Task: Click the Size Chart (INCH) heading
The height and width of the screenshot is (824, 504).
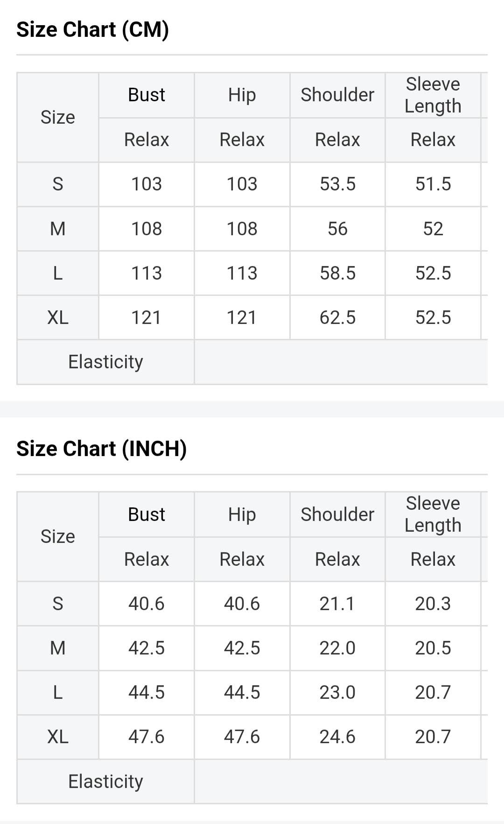Action: click(x=101, y=449)
